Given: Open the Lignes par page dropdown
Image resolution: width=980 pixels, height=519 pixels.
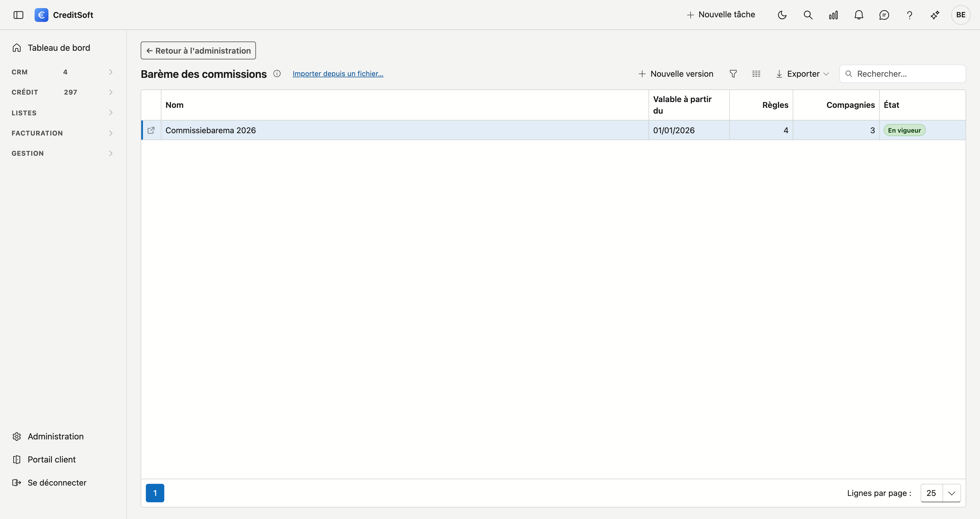Looking at the screenshot, I should click(941, 493).
